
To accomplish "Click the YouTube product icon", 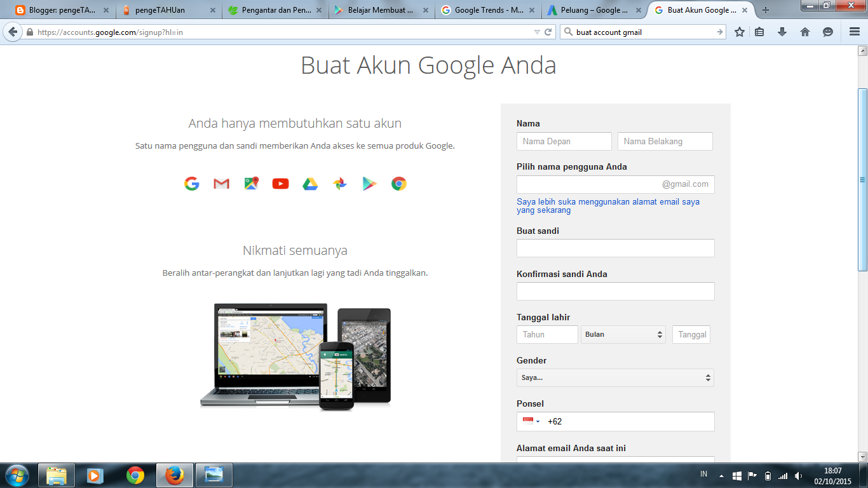I will [x=280, y=184].
